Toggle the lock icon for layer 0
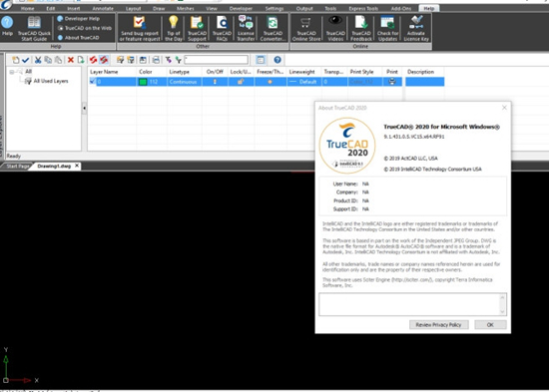This screenshot has height=392, width=549. [241, 82]
